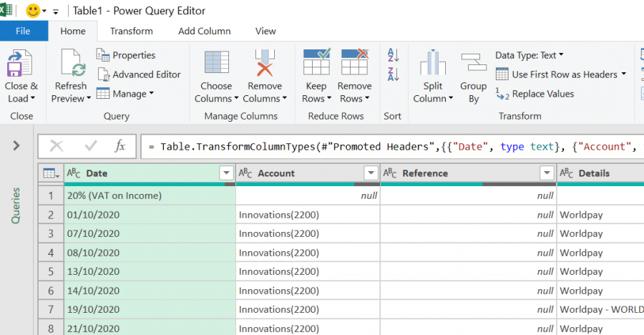Open query Properties
Viewport: 644px width, 335px height.
click(126, 55)
